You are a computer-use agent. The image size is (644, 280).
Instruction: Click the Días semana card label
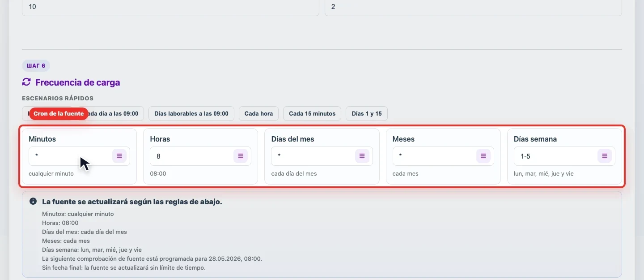click(535, 139)
